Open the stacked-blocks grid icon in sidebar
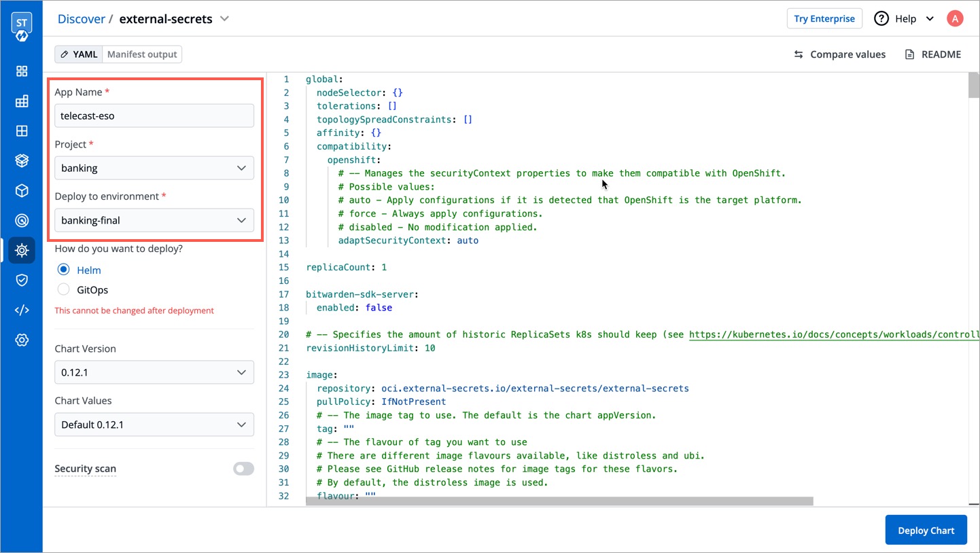 [x=22, y=101]
